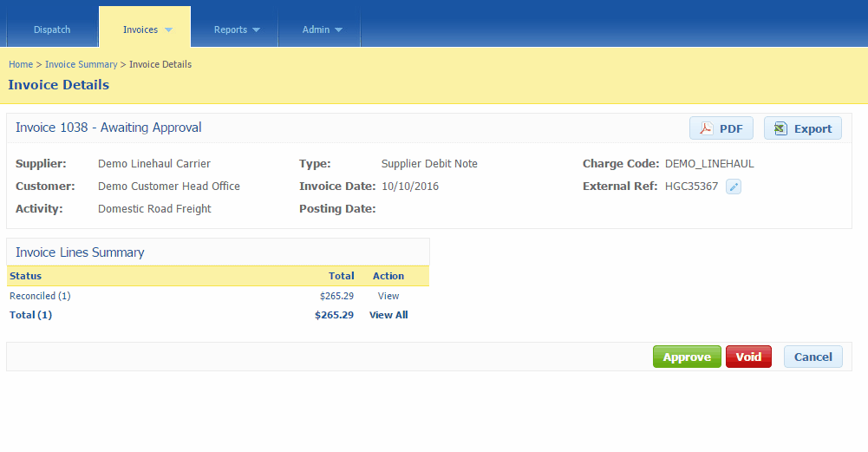Click the Total column header

[x=341, y=276]
